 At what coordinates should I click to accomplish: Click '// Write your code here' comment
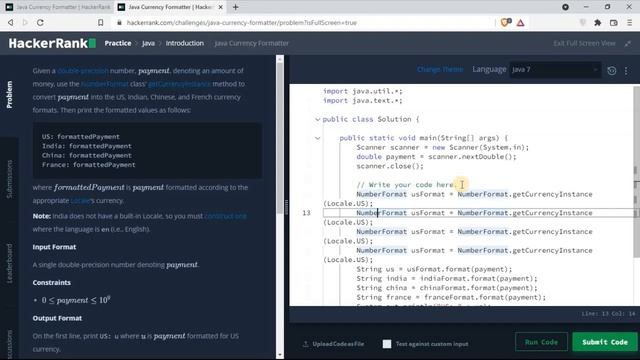point(407,185)
